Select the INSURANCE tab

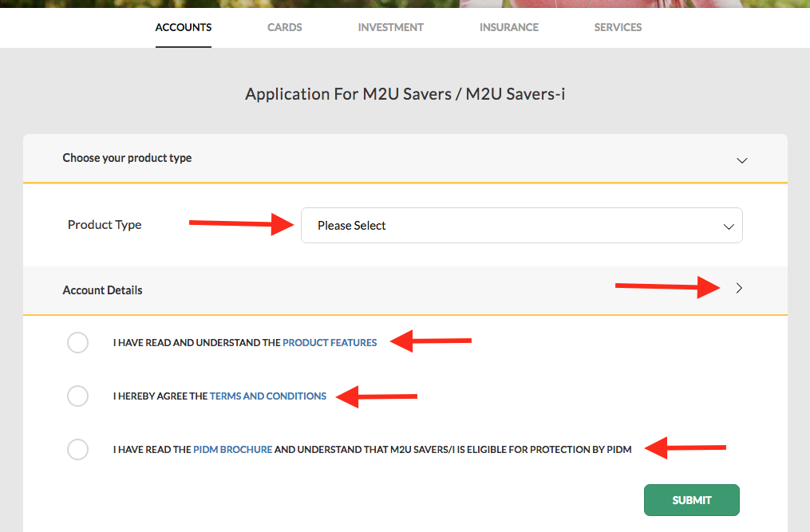coord(509,27)
